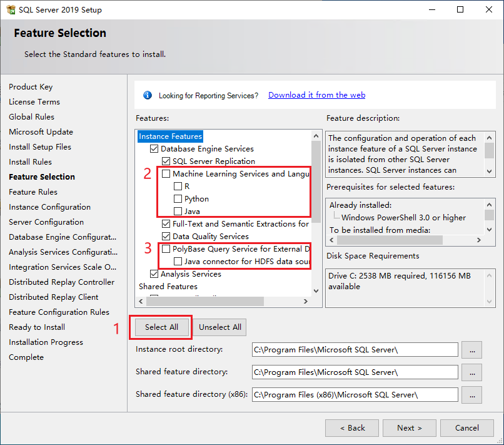Check the Python language checkbox
Viewport: 504px width, 445px height.
coord(178,199)
